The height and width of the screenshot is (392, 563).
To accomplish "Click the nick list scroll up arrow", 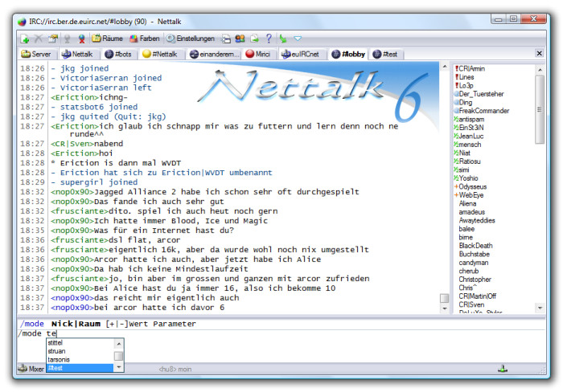I will tap(540, 69).
